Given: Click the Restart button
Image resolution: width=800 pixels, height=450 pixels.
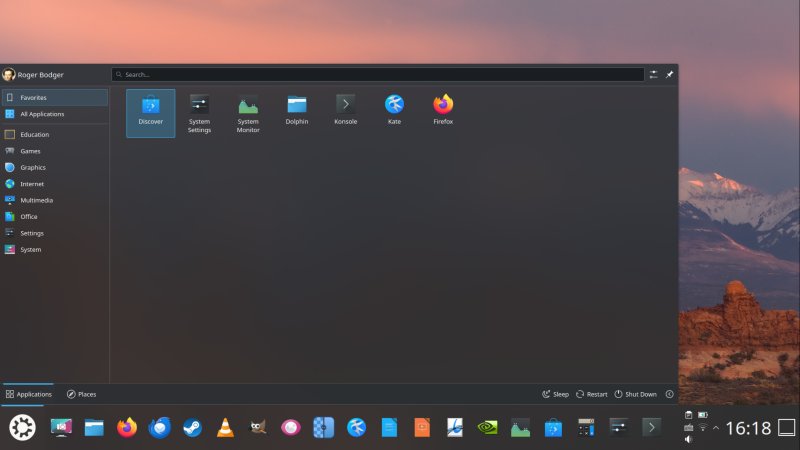Looking at the screenshot, I should (592, 394).
